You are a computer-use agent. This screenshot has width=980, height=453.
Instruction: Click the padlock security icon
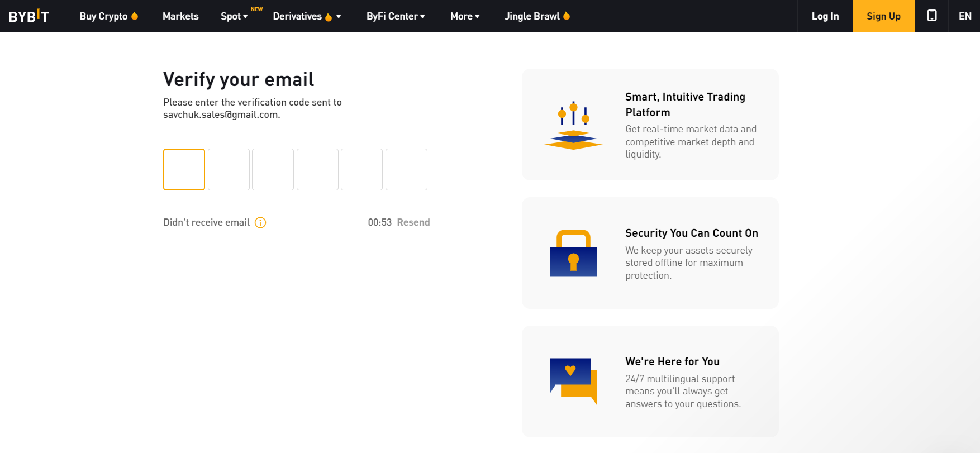coord(573,253)
